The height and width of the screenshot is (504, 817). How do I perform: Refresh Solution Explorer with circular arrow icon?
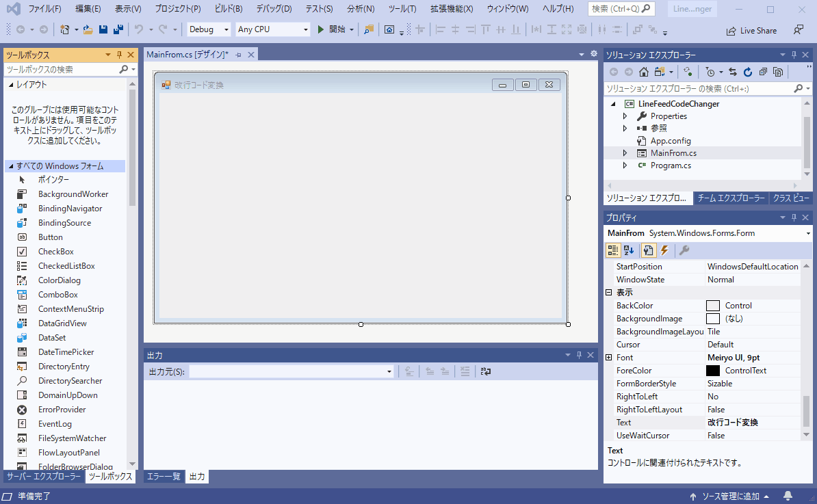click(748, 72)
